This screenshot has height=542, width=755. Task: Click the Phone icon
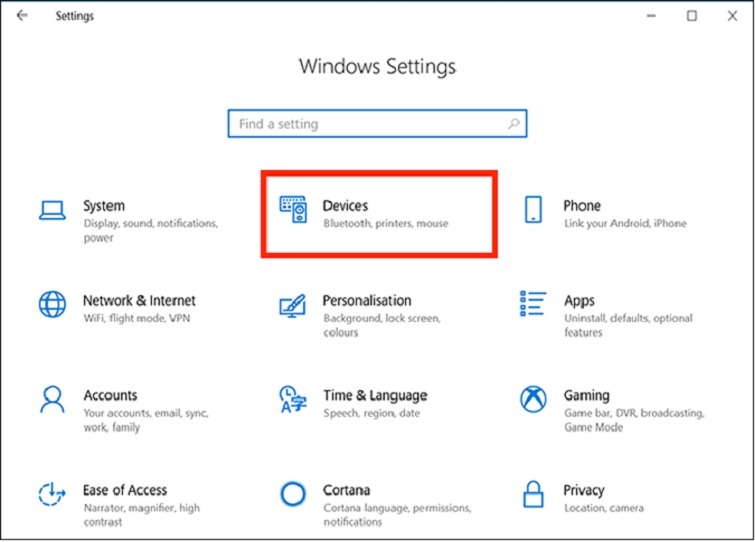[533, 210]
